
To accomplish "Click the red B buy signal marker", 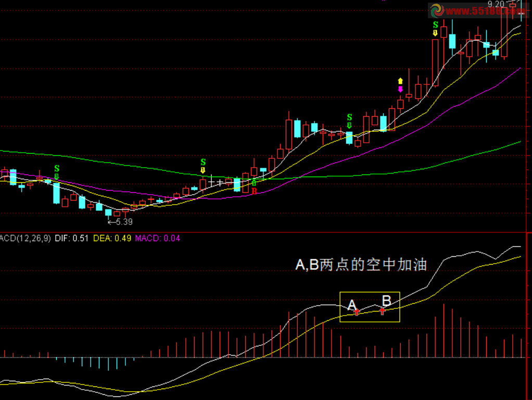I will pos(254,191).
